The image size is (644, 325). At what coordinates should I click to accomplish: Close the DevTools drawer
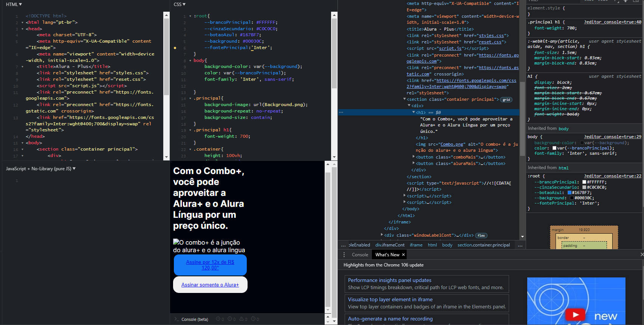click(642, 255)
